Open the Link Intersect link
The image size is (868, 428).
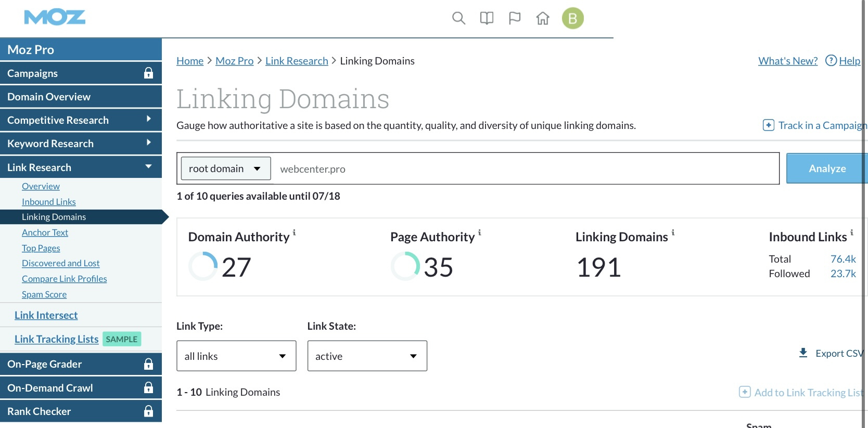pos(46,315)
